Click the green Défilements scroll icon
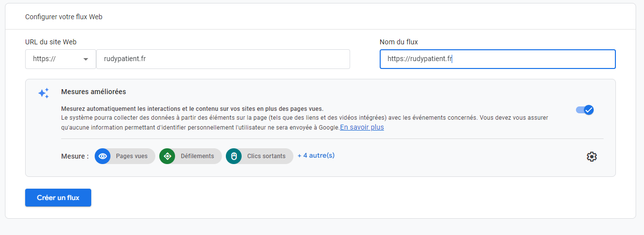 pyautogui.click(x=167, y=156)
